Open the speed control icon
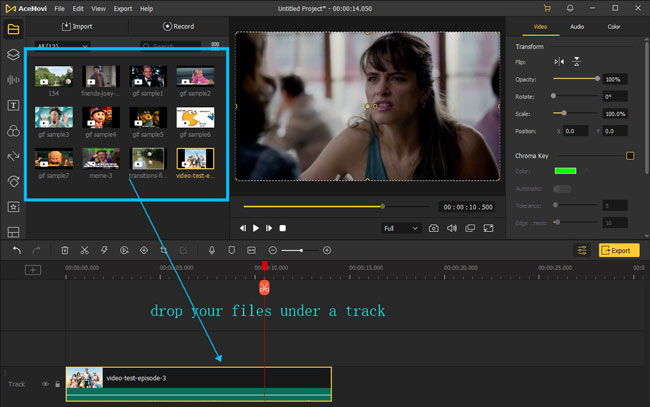Image resolution: width=650 pixels, height=407 pixels. (124, 250)
